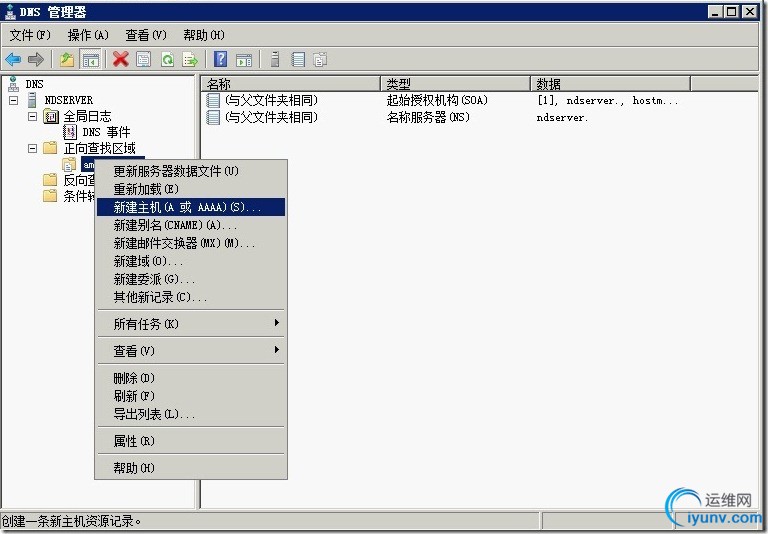Sort list by 名称 column header
Image resolution: width=768 pixels, height=534 pixels.
(291, 84)
